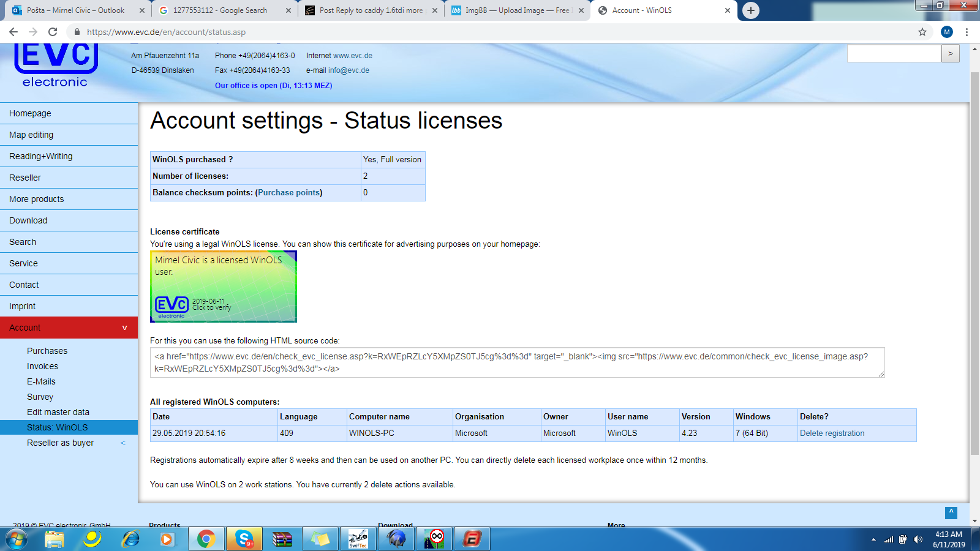This screenshot has width=980, height=551.
Task: Open the Reseller menu item
Action: click(x=69, y=178)
